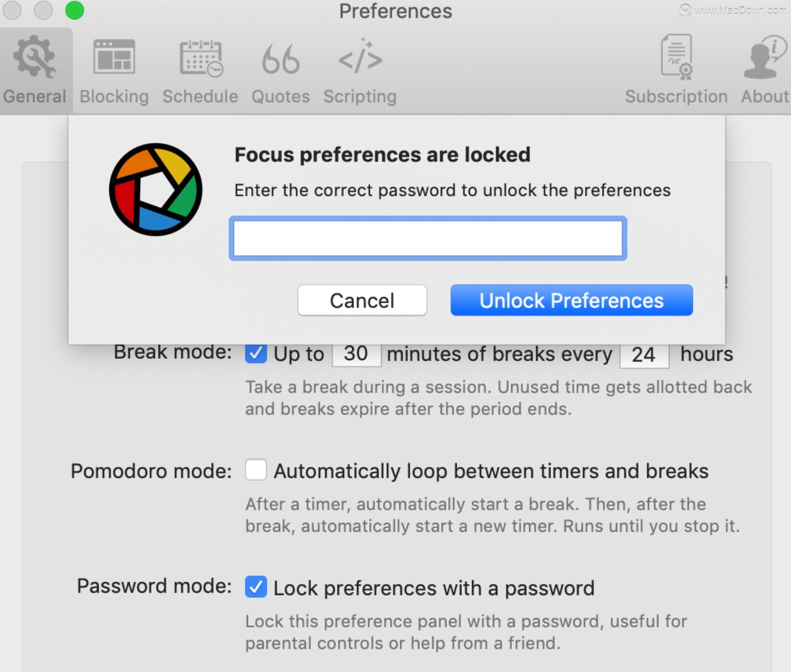The image size is (791, 672).
Task: Switch to the Blocking tab label
Action: 114,96
